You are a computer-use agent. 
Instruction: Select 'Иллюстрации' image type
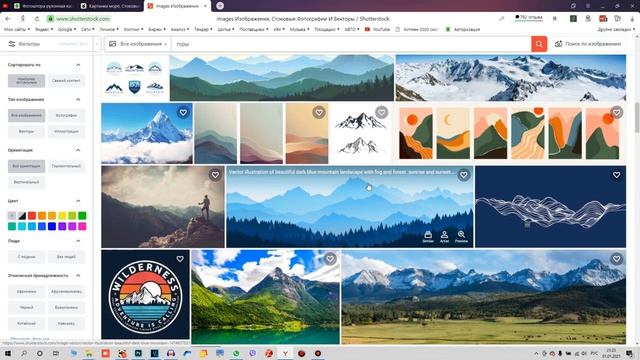point(66,131)
